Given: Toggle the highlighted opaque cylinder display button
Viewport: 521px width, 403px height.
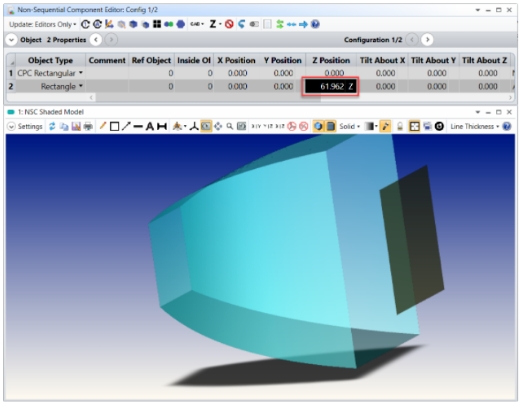Looking at the screenshot, I should pos(331,126).
